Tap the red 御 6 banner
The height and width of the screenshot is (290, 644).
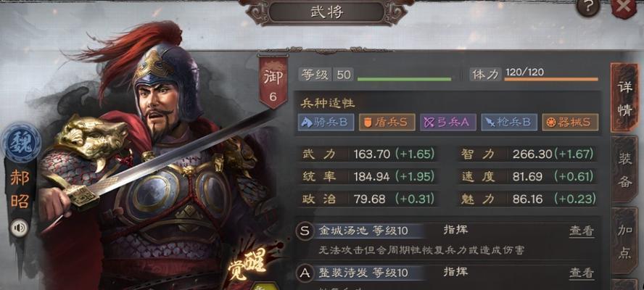tap(273, 83)
